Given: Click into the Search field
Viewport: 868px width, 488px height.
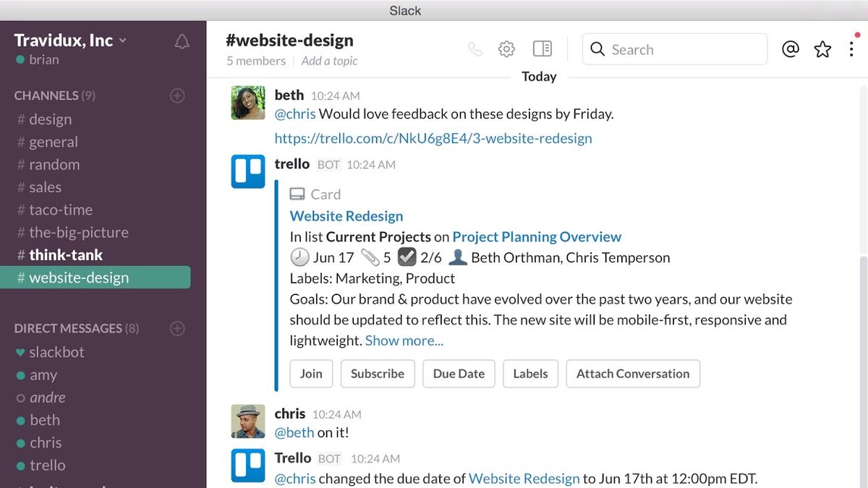Looking at the screenshot, I should tap(675, 49).
